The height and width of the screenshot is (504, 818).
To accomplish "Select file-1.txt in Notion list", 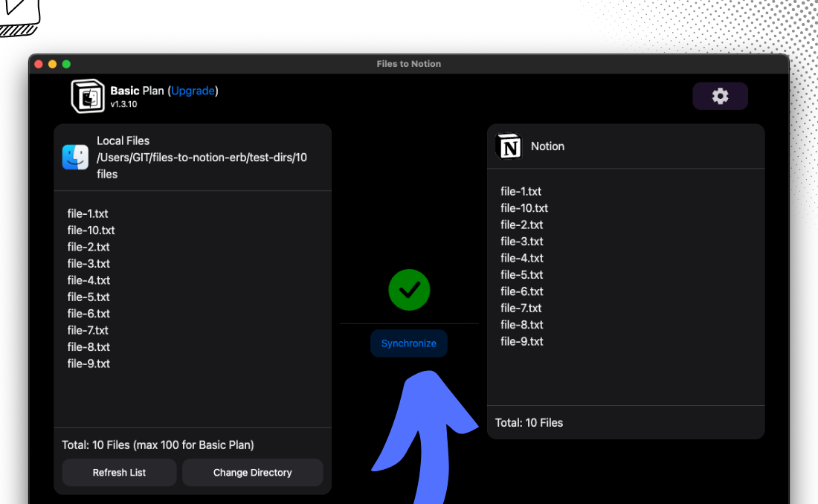I will click(x=521, y=192).
